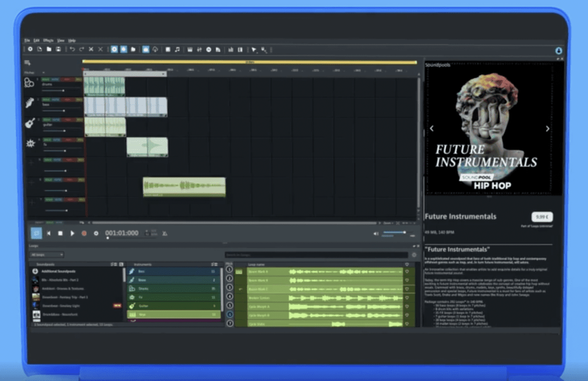Open the search options gear in the Loops panel
This screenshot has height=381, width=588.
tap(414, 255)
